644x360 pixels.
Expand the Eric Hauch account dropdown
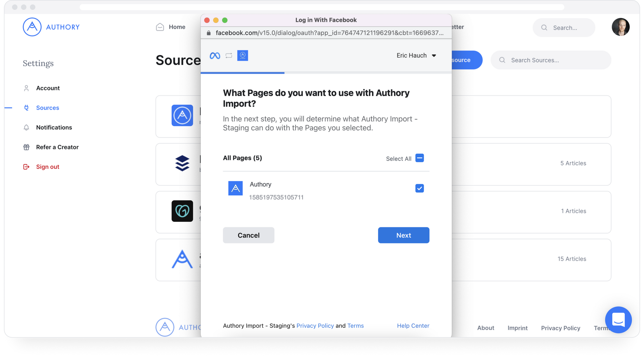416,56
